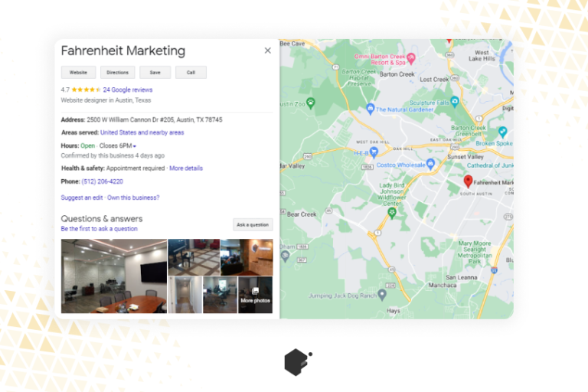Click the address 2500 W William Cannon Dr
This screenshot has height=392, width=588.
(x=154, y=119)
